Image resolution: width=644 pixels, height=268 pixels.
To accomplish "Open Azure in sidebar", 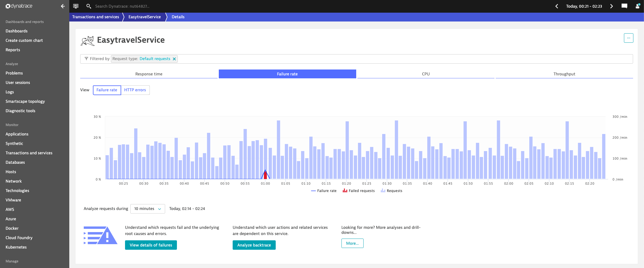I will point(11,219).
